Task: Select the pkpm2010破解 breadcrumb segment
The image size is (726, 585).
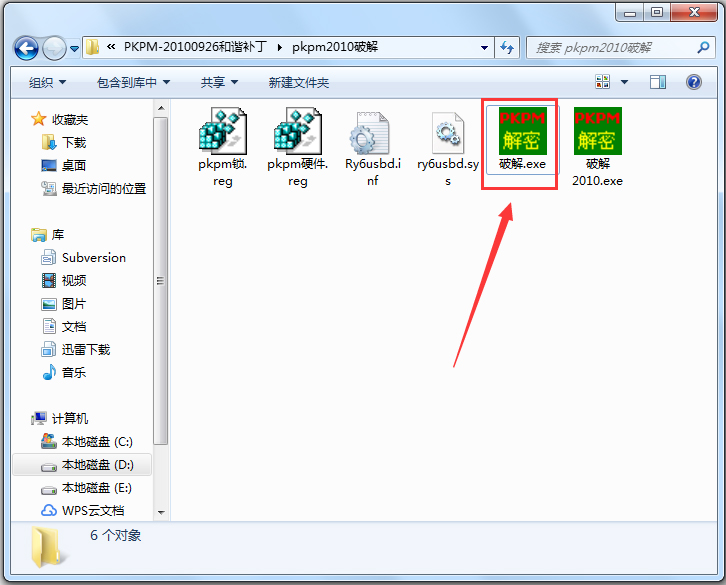Action: coord(335,47)
